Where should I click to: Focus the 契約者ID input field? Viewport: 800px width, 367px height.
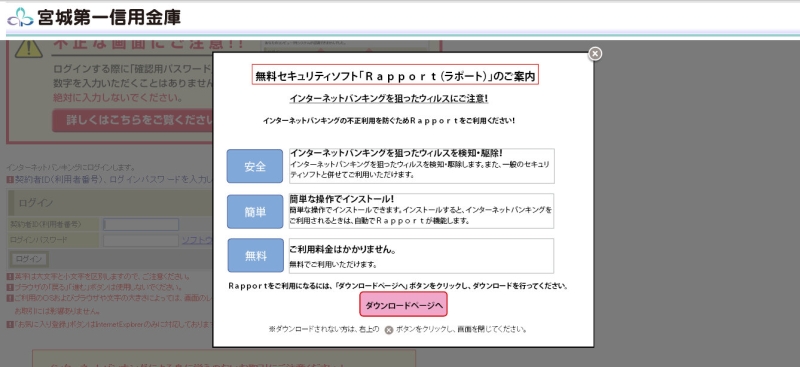pyautogui.click(x=141, y=225)
